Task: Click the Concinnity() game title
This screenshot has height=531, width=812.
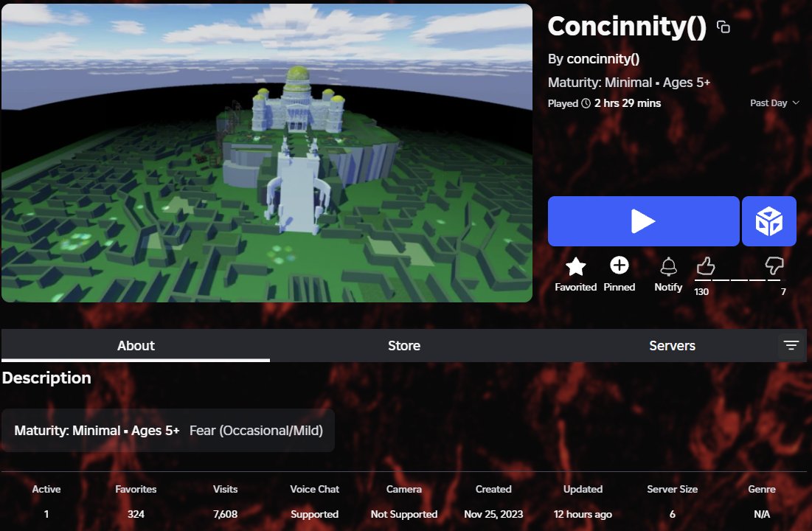Action: (x=627, y=27)
